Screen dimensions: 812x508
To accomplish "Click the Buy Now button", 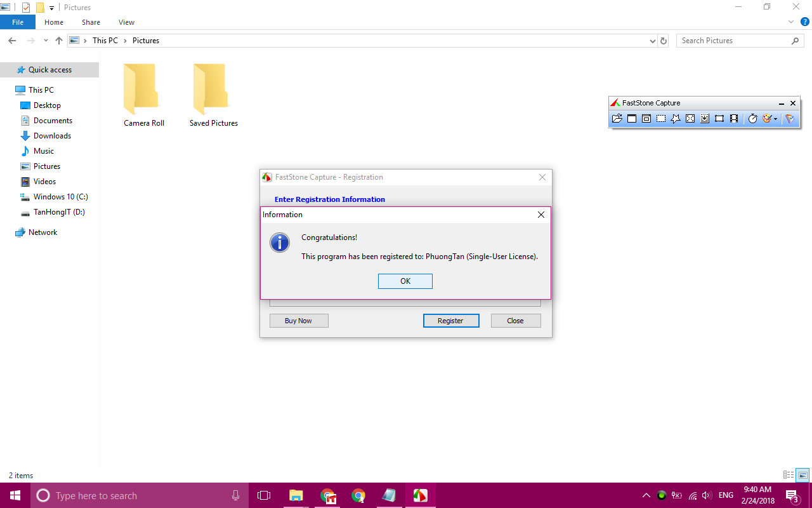I will [x=298, y=321].
